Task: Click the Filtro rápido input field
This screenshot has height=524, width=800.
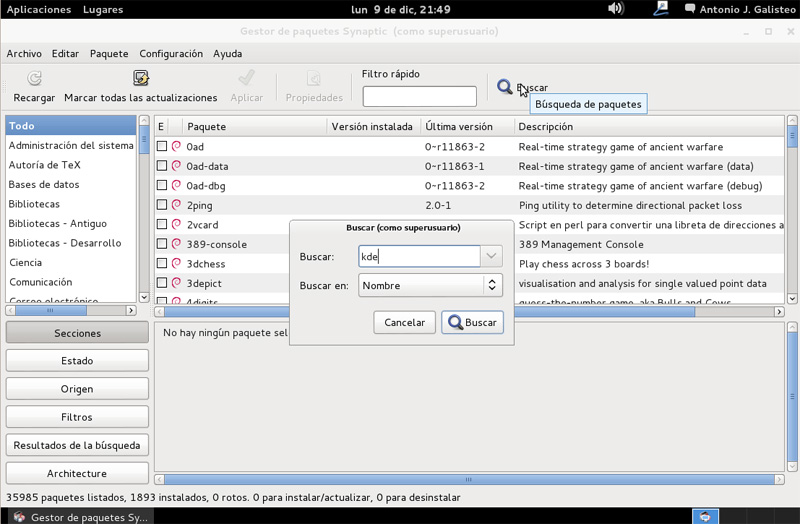Action: click(419, 96)
